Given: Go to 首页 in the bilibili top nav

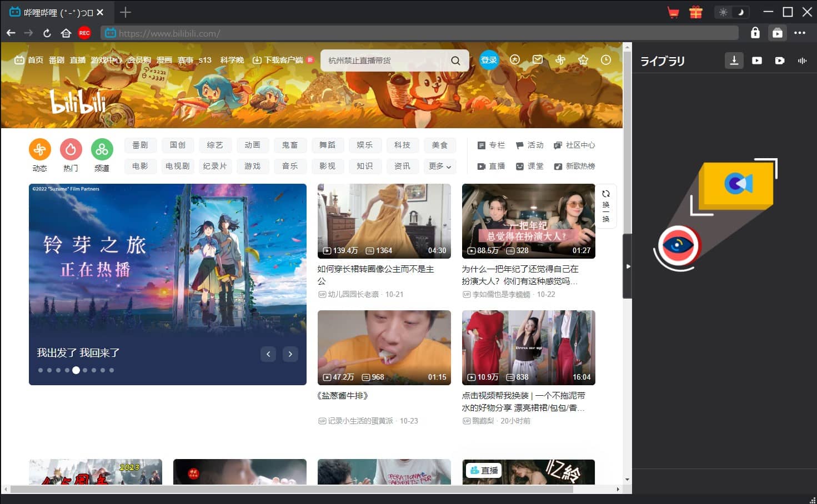Looking at the screenshot, I should tap(29, 60).
